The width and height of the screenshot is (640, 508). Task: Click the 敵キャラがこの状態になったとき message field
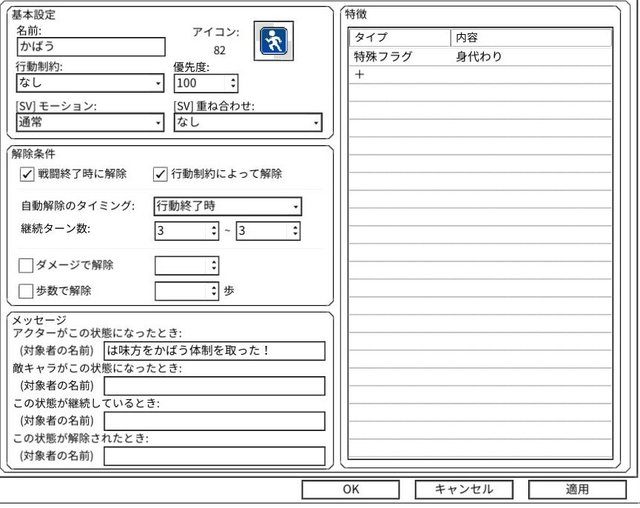click(x=215, y=386)
